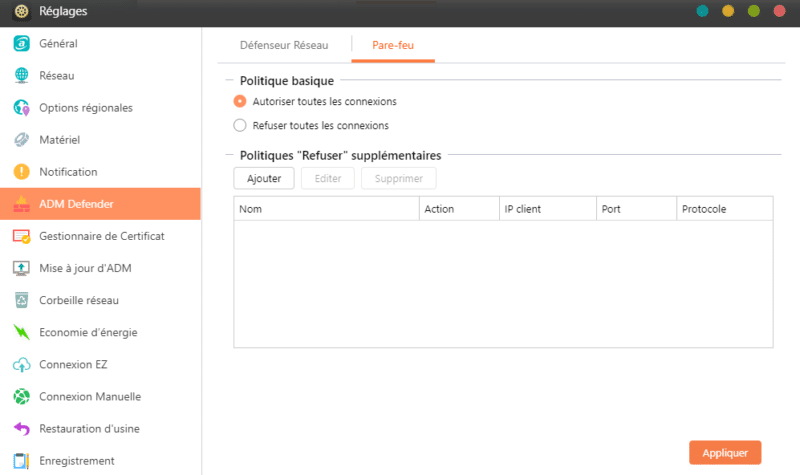
Task: Click the Ajouter button
Action: click(x=264, y=178)
